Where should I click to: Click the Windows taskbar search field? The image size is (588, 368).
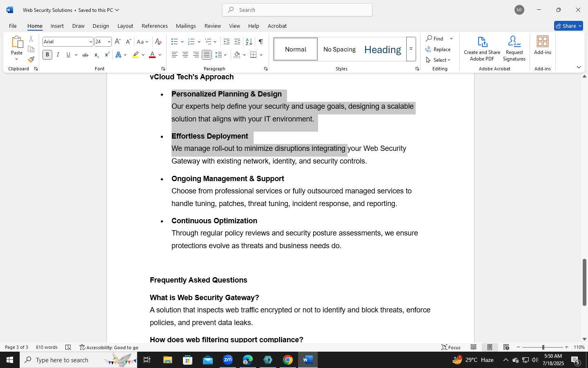tap(78, 360)
